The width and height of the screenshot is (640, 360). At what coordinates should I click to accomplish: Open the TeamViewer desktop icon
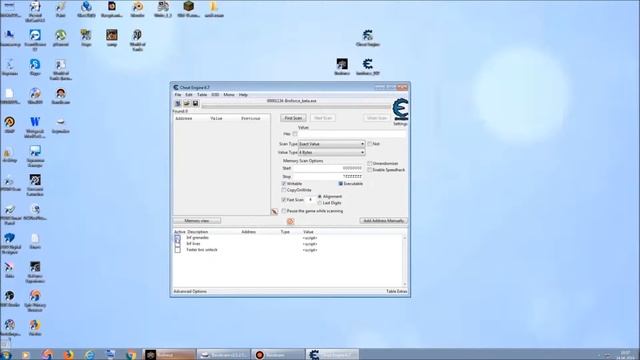[35, 40]
